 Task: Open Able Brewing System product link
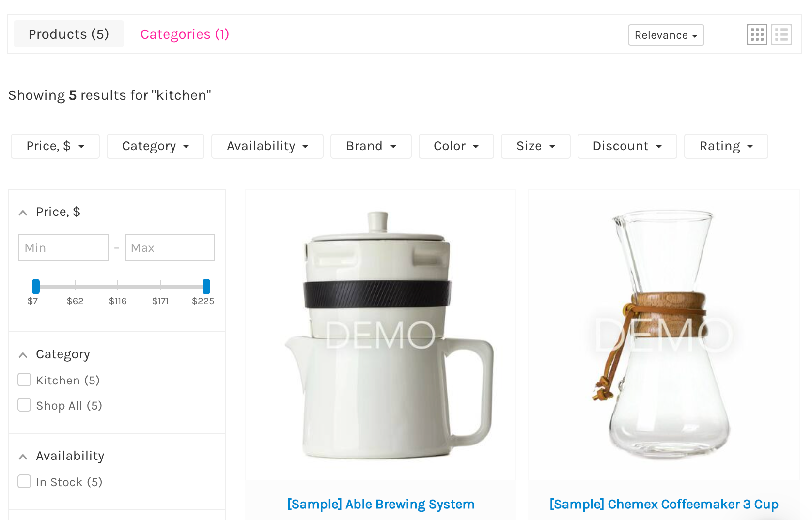pos(381,504)
